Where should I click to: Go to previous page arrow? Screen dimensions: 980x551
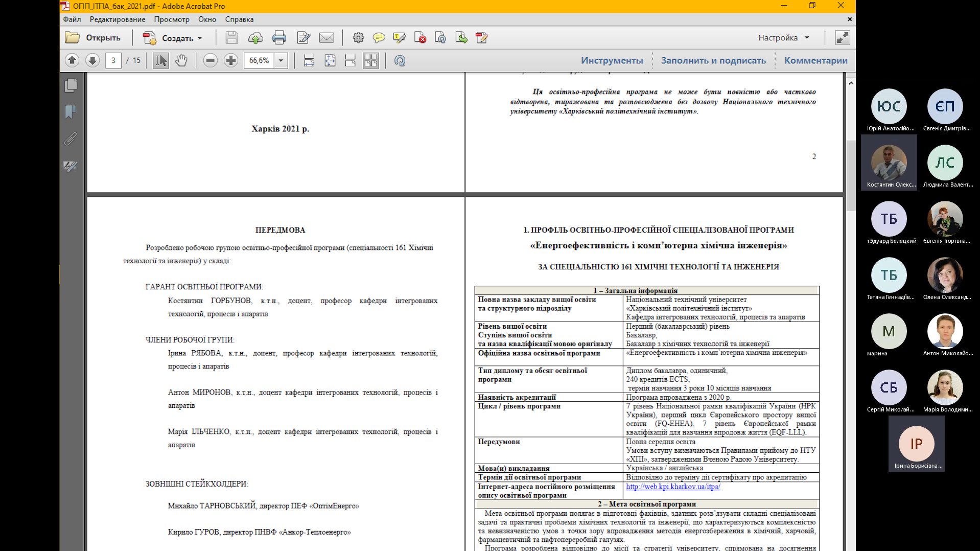coord(72,60)
